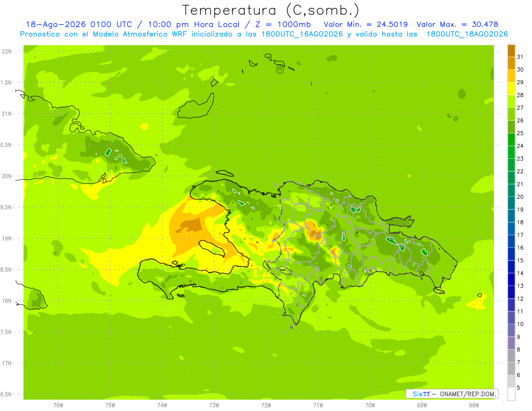532x411 pixels.
Task: Select the colorbar swatch between 24 and 25
Action: pos(511,140)
